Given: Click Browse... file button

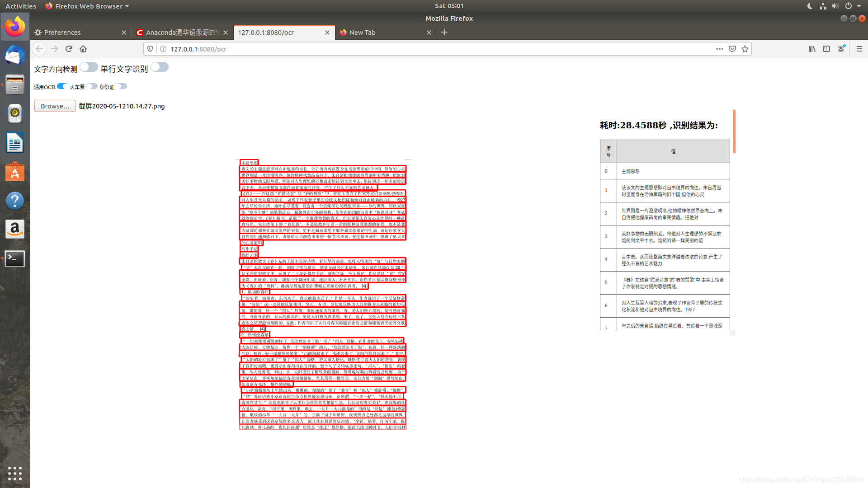Looking at the screenshot, I should click(x=55, y=106).
